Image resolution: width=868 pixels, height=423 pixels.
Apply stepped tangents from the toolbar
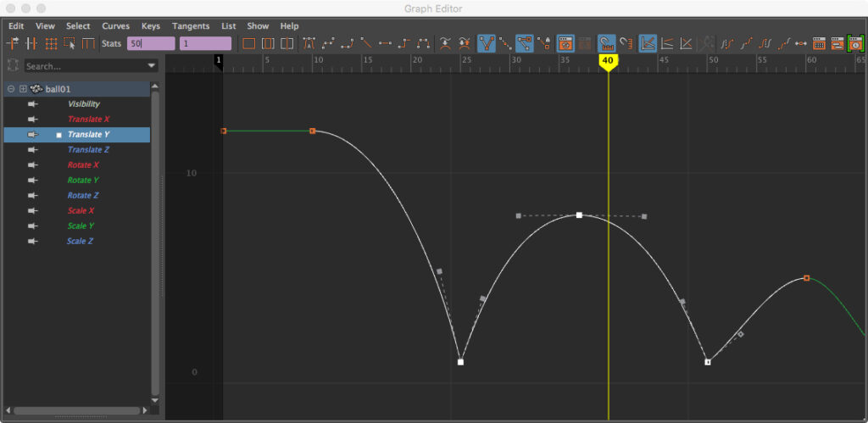(404, 43)
